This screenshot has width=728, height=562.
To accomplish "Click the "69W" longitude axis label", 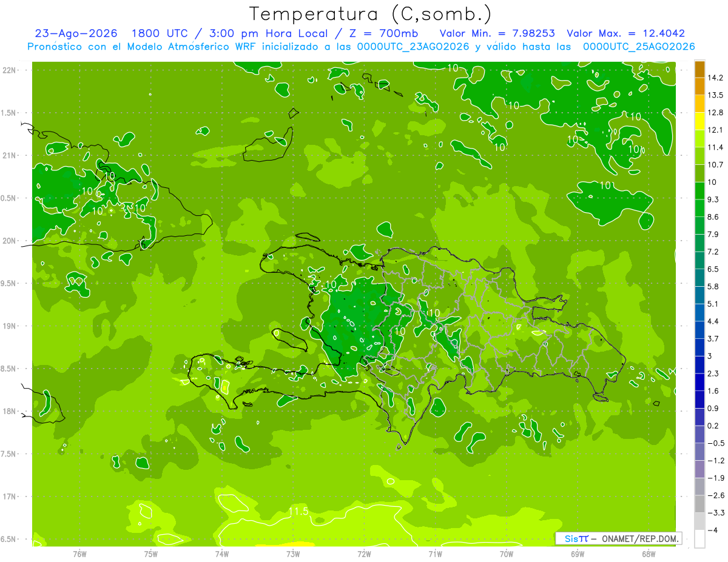I will 578,554.
